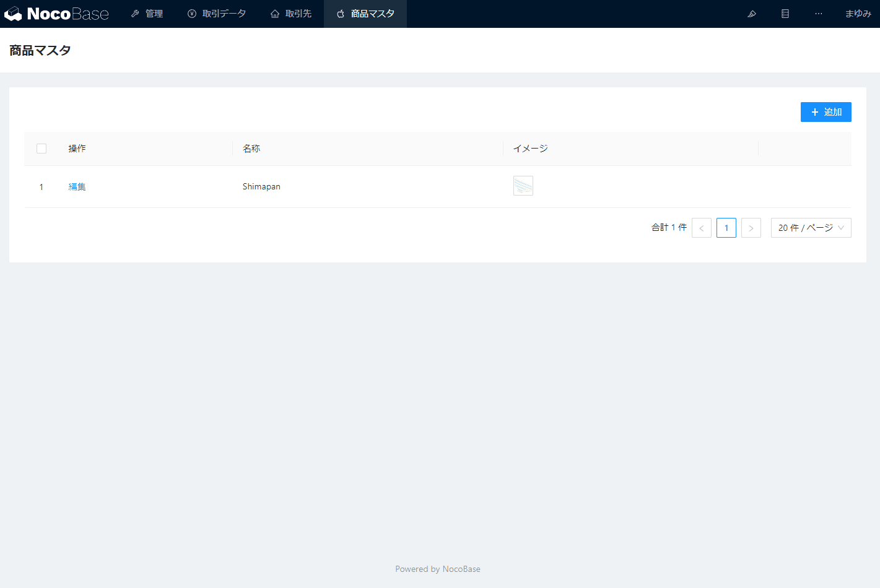880x588 pixels.
Task: Open the collections table icon in header
Action: coord(785,14)
